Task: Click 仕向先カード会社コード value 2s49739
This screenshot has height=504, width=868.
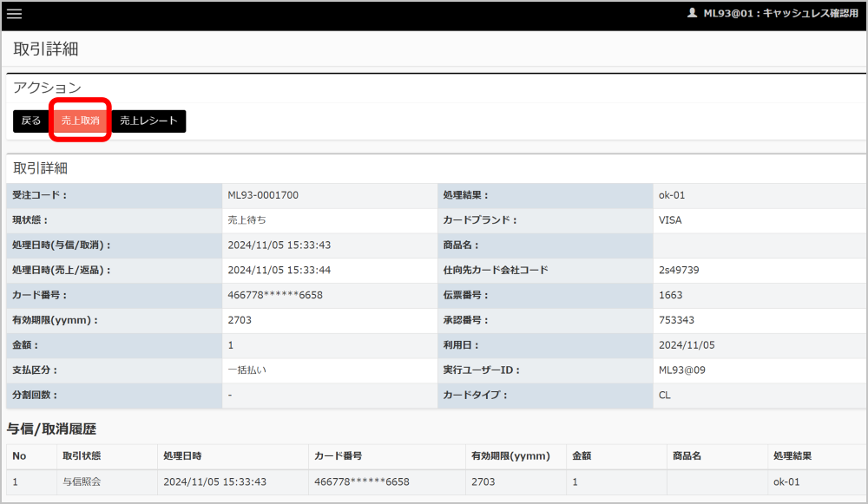Action: click(x=679, y=270)
